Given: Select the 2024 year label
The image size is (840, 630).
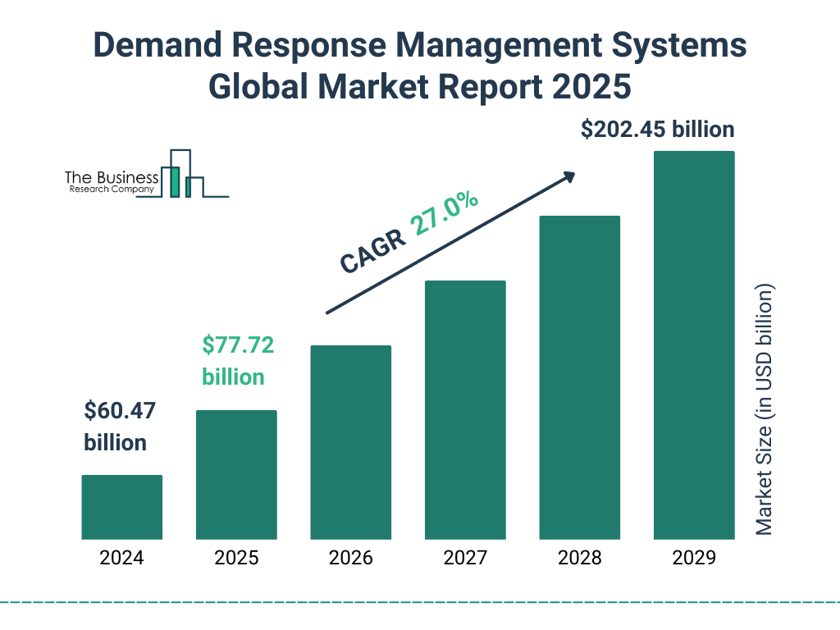Looking at the screenshot, I should [x=121, y=559].
